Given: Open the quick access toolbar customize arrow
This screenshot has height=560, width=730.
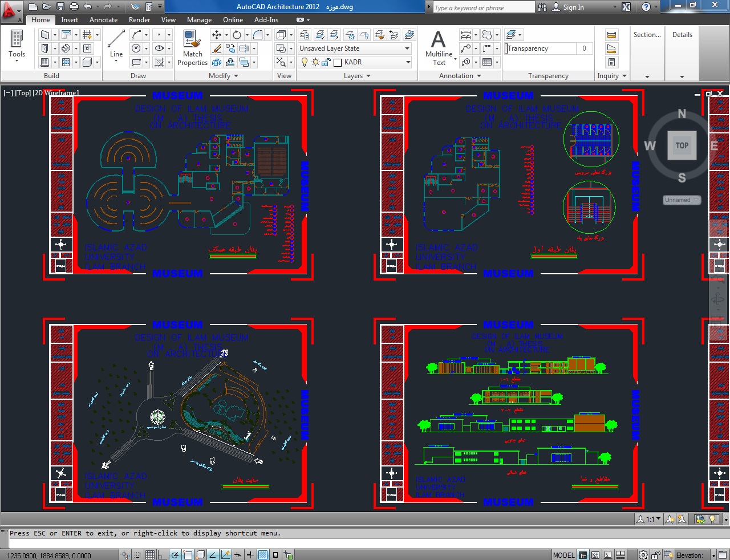Looking at the screenshot, I should click(x=160, y=7).
